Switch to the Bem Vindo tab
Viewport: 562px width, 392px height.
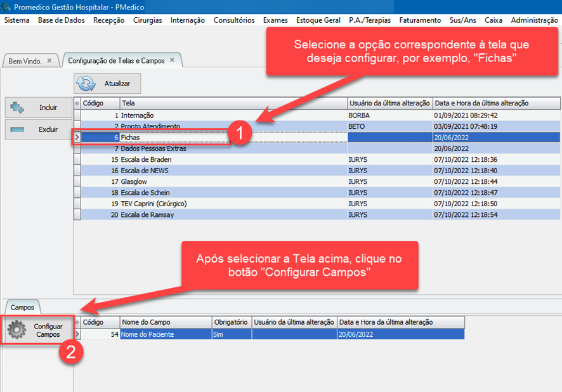pyautogui.click(x=25, y=61)
